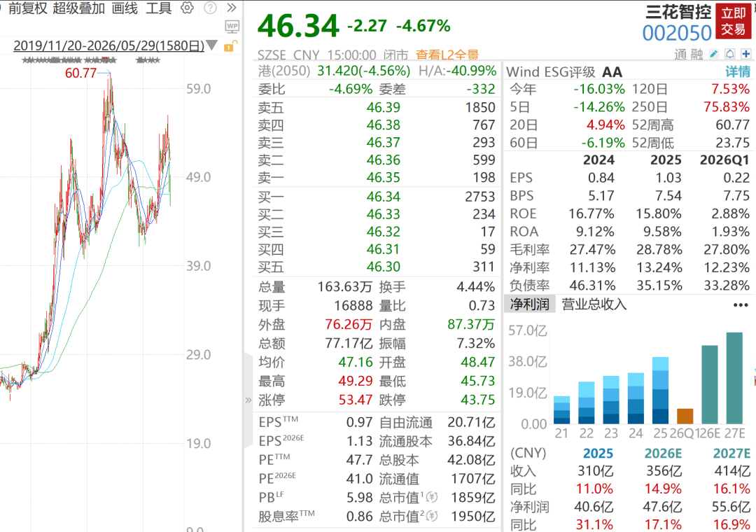Click the bell alert icon

pos(730,53)
